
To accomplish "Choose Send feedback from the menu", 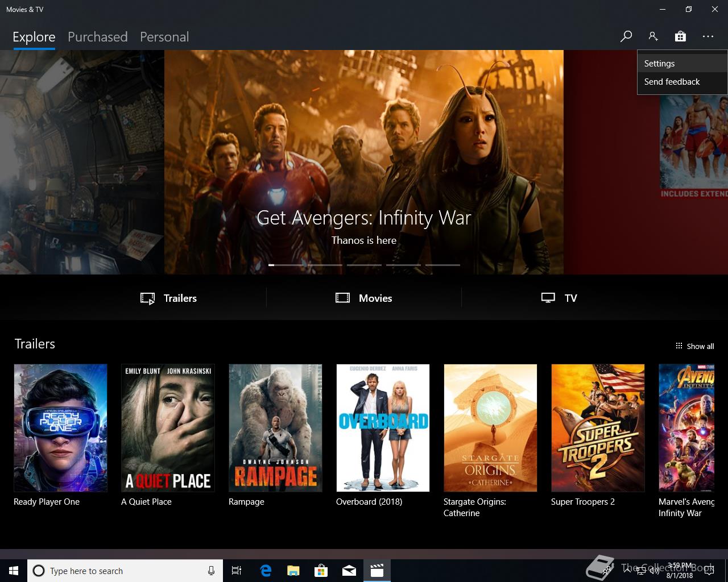I will (x=682, y=82).
